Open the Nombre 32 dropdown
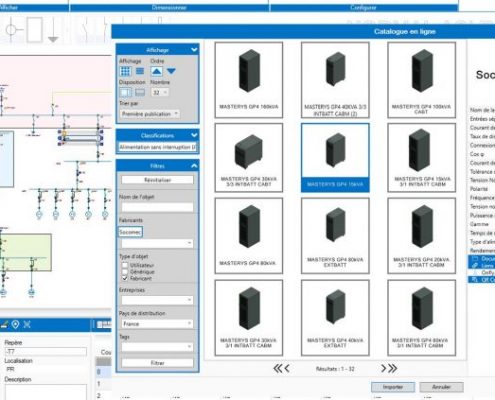Image resolution: width=495 pixels, height=400 pixels. point(160,92)
